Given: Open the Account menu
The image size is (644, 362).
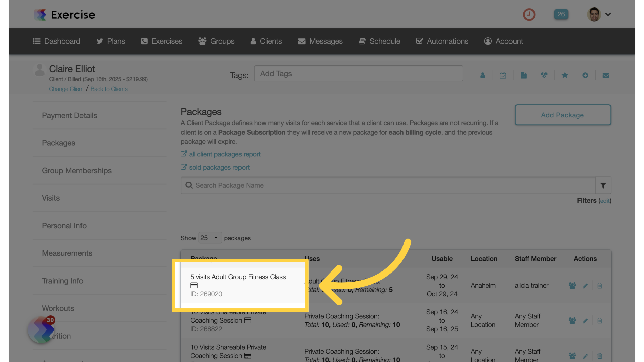Looking at the screenshot, I should pos(503,41).
